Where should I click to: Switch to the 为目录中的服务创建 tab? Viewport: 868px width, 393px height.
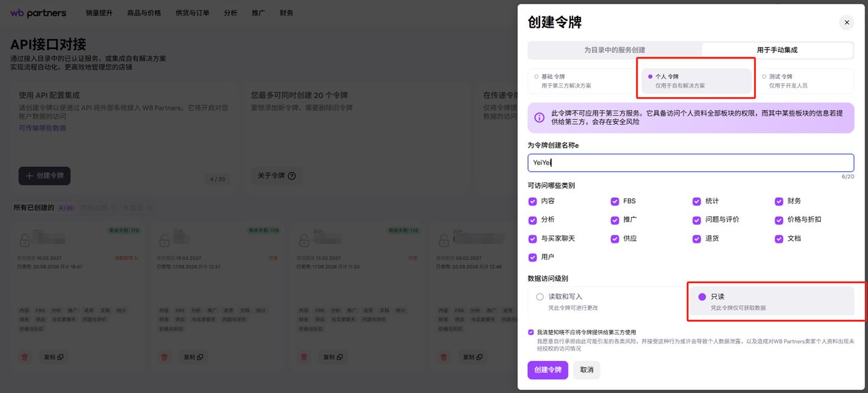point(614,50)
